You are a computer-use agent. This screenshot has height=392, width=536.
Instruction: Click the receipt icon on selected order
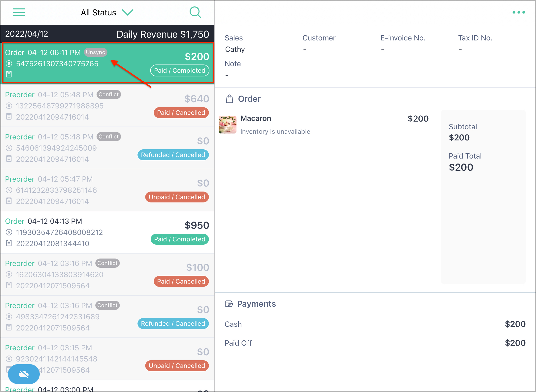(9, 74)
